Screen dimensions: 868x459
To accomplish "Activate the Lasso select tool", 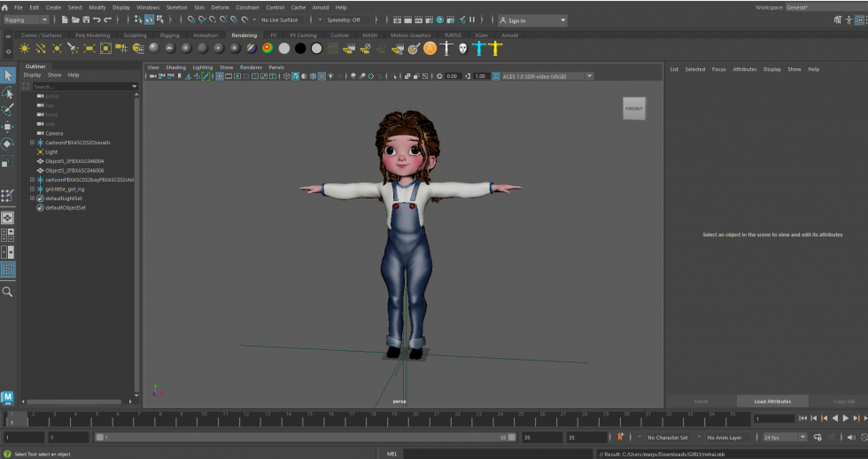I will click(x=8, y=92).
